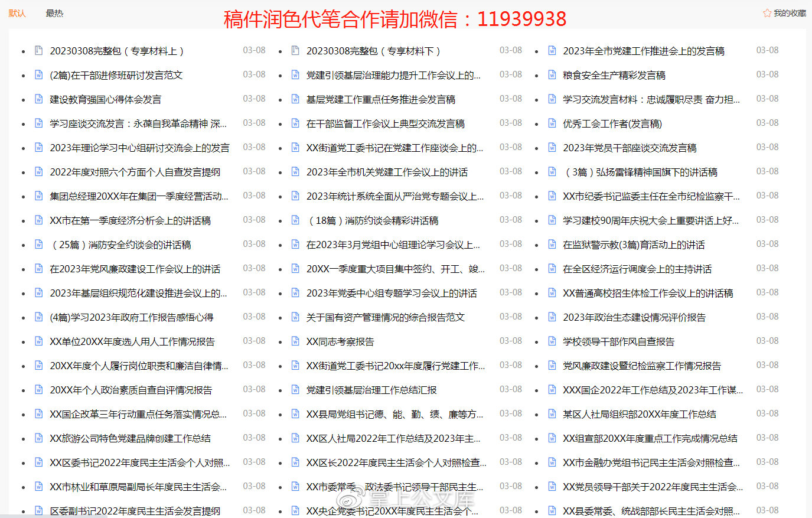Click Word icon beside 建设教育强国心得体会发言
Image resolution: width=812 pixels, height=518 pixels.
(x=38, y=99)
